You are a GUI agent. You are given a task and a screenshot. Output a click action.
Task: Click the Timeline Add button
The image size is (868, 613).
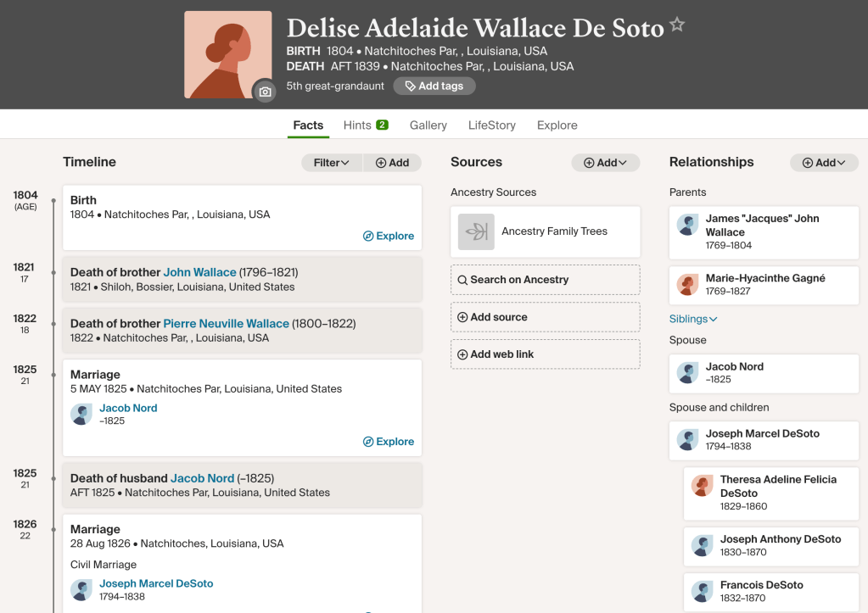click(393, 163)
